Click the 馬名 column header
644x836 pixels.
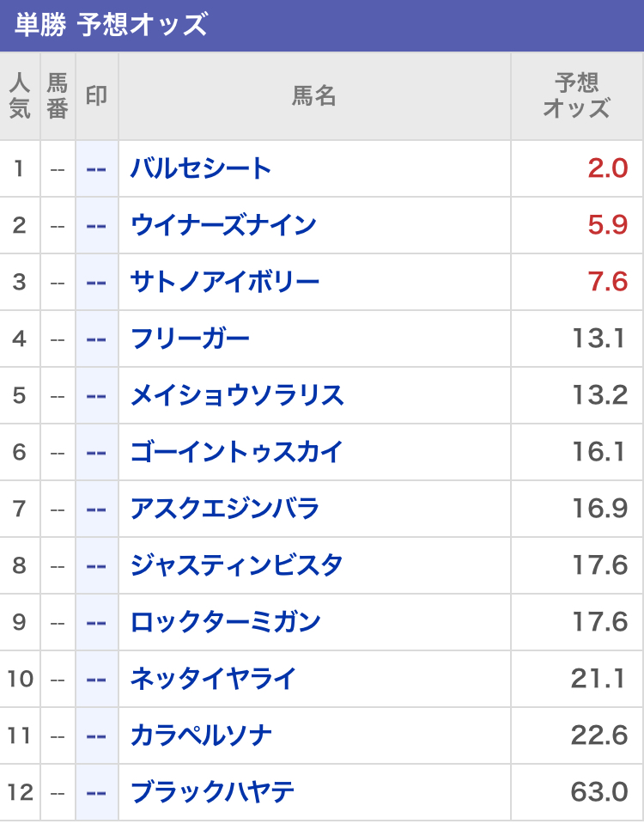point(314,96)
